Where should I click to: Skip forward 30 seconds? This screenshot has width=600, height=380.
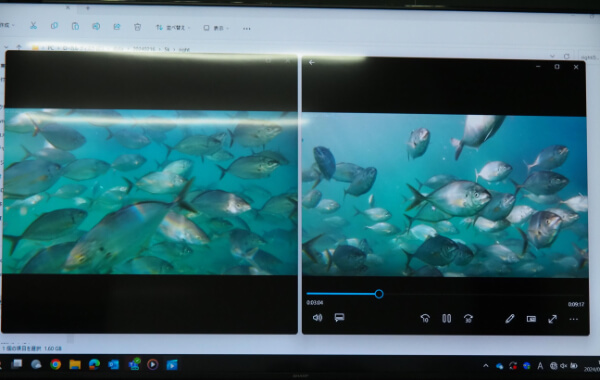pyautogui.click(x=468, y=318)
